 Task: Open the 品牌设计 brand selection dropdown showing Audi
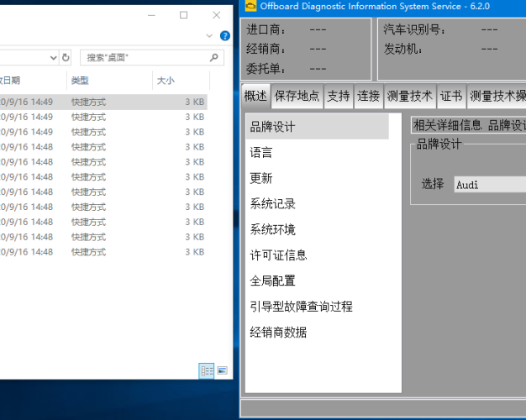489,184
